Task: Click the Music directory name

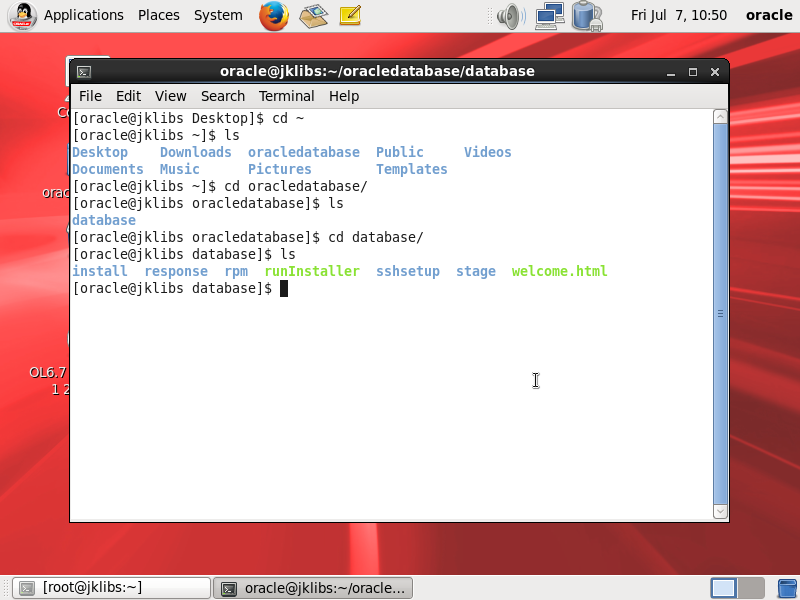Action: click(x=180, y=169)
